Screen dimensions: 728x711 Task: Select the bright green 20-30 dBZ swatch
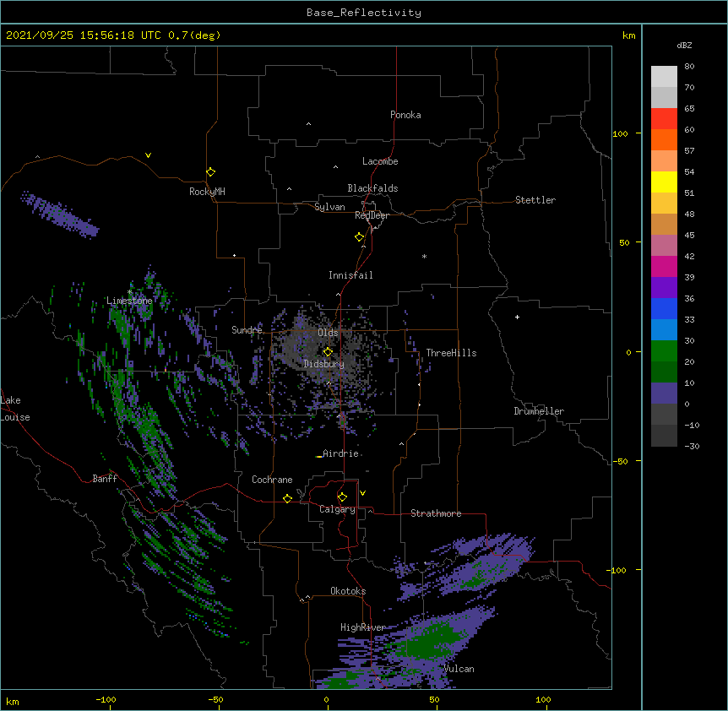pos(664,351)
